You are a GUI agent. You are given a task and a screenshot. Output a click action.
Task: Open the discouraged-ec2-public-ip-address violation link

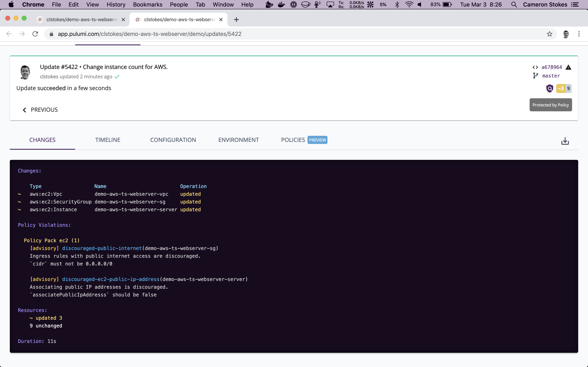point(111,279)
